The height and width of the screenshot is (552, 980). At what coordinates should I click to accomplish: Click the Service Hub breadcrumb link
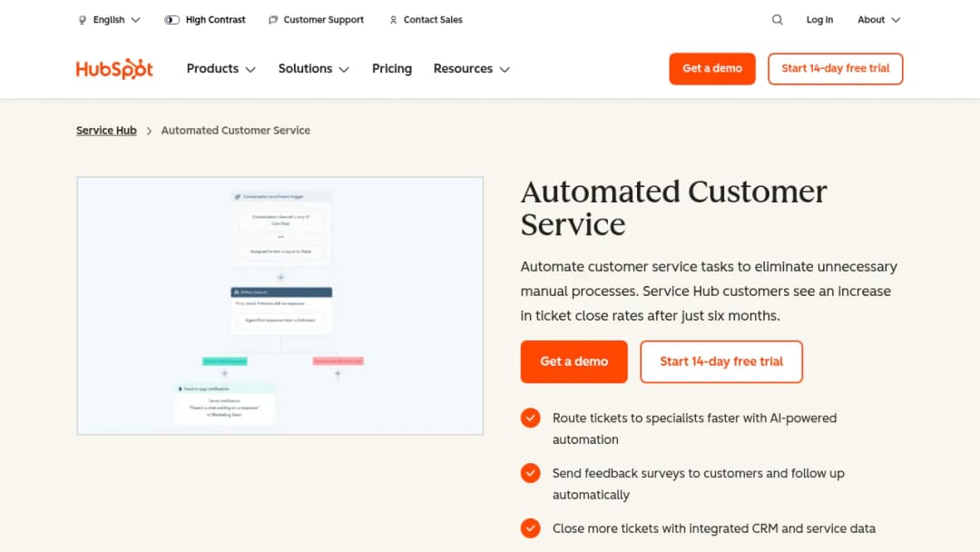tap(106, 130)
